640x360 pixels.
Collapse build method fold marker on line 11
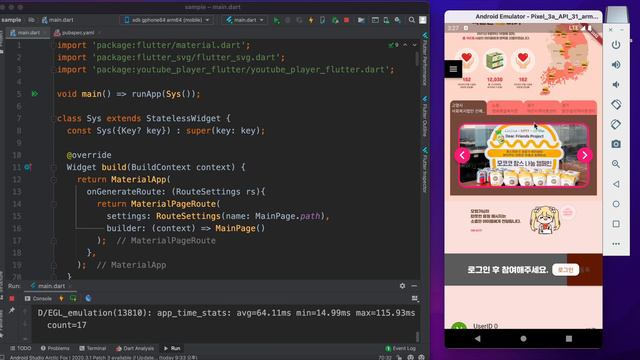[53, 167]
